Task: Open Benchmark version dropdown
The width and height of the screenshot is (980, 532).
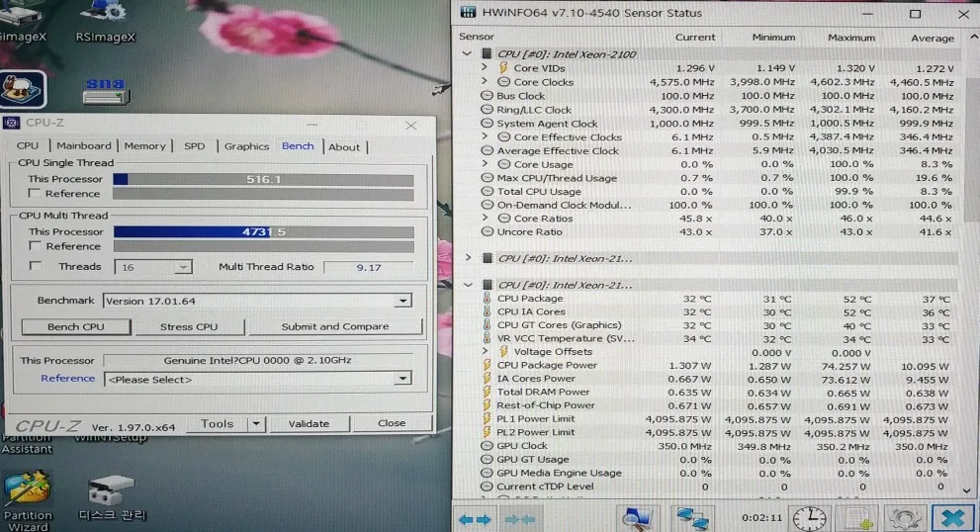Action: (403, 301)
